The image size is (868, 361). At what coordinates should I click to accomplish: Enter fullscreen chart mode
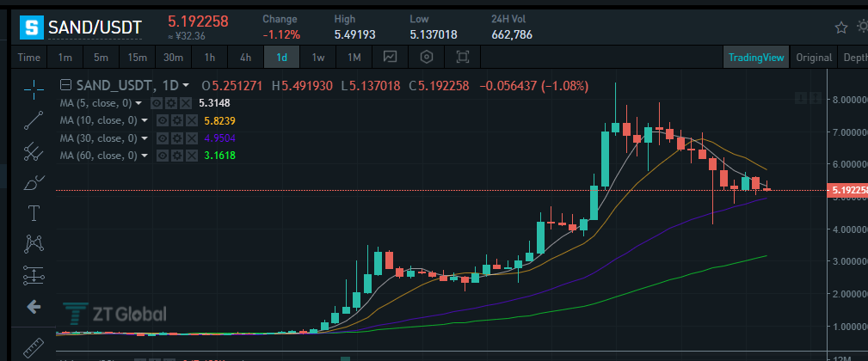click(462, 57)
